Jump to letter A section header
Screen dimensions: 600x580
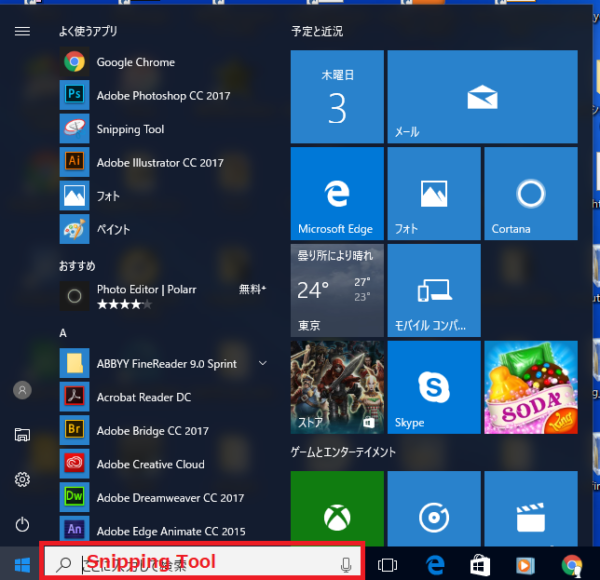pos(63,333)
